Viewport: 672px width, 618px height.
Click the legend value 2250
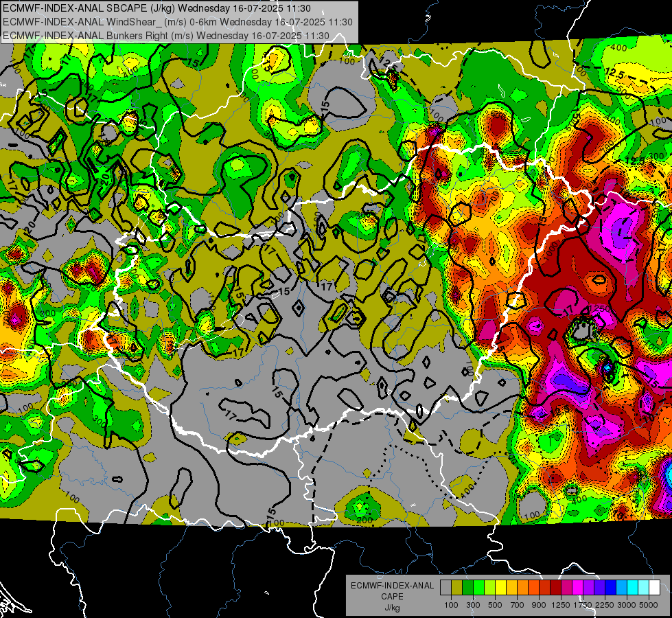pyautogui.click(x=605, y=605)
